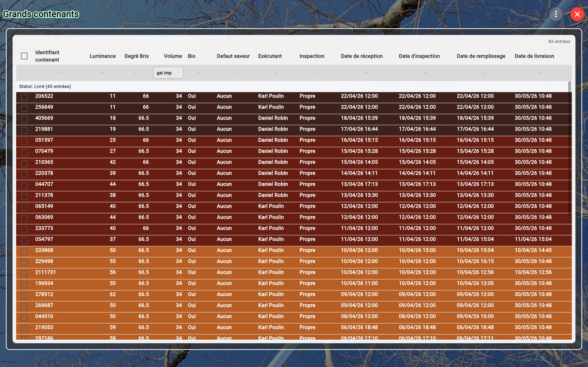The width and height of the screenshot is (588, 367).
Task: Sort by Volume column header
Action: pyautogui.click(x=173, y=56)
